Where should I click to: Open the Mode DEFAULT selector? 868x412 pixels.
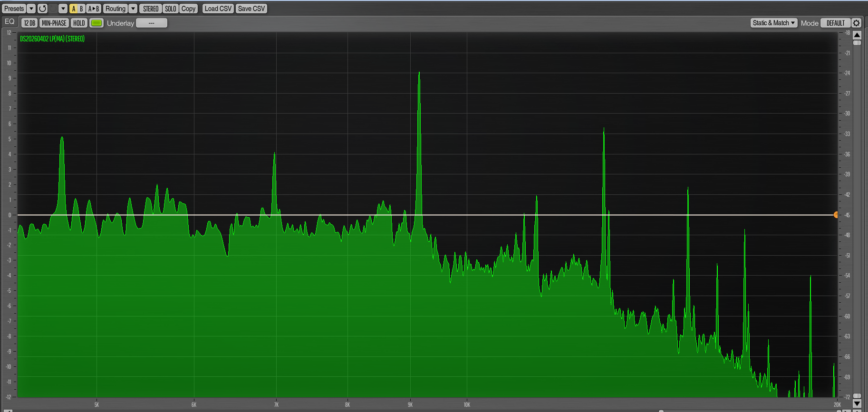[836, 23]
